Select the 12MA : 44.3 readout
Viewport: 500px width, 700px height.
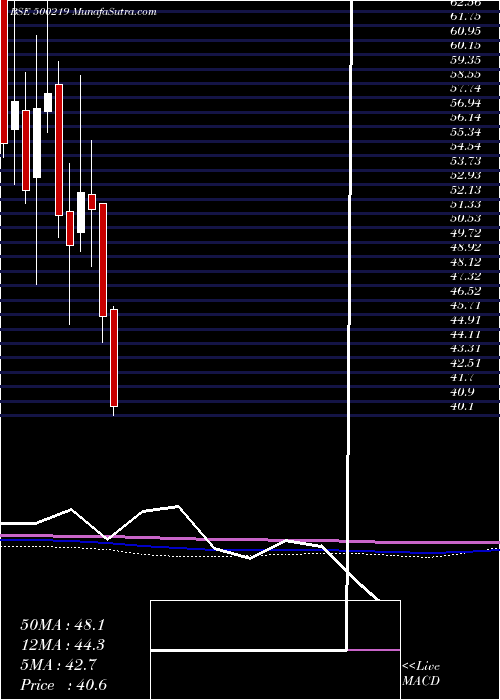pyautogui.click(x=63, y=645)
